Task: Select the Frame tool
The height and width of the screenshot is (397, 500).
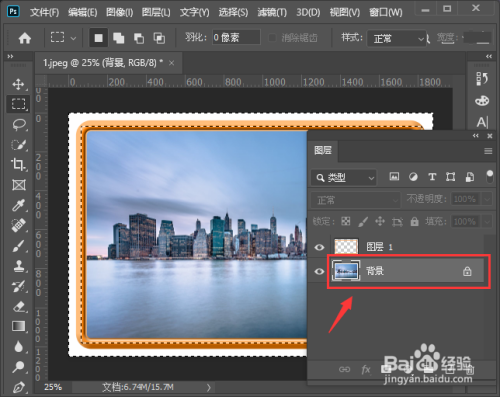Action: (18, 185)
